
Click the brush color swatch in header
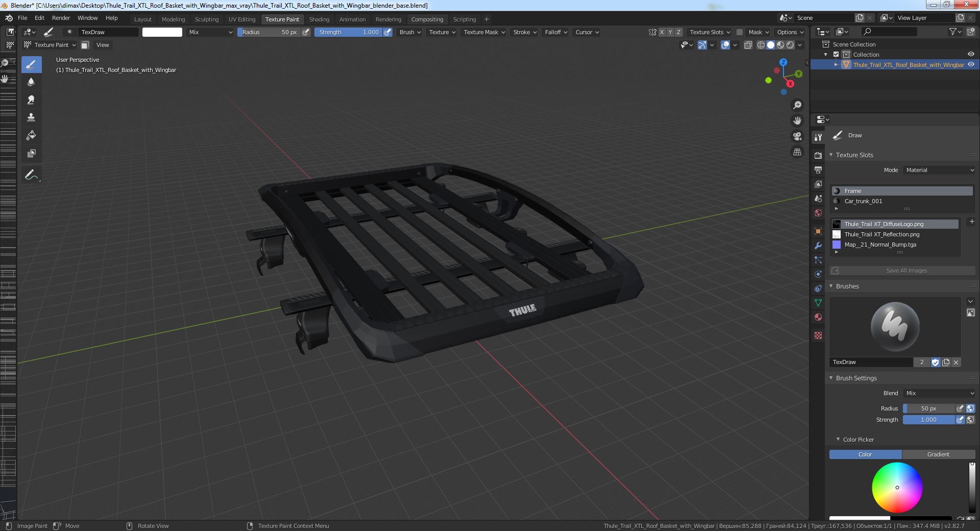coord(162,32)
